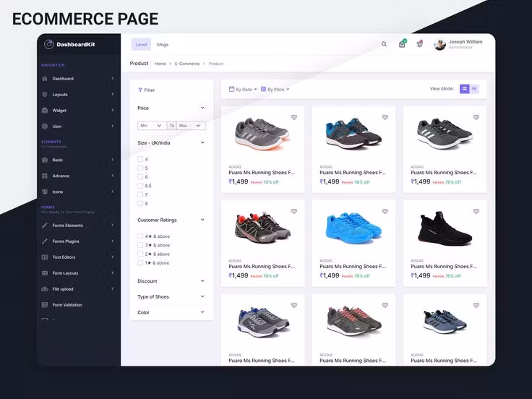This screenshot has width=532, height=399.
Task: Open the Min price dropdown
Action: 152,126
